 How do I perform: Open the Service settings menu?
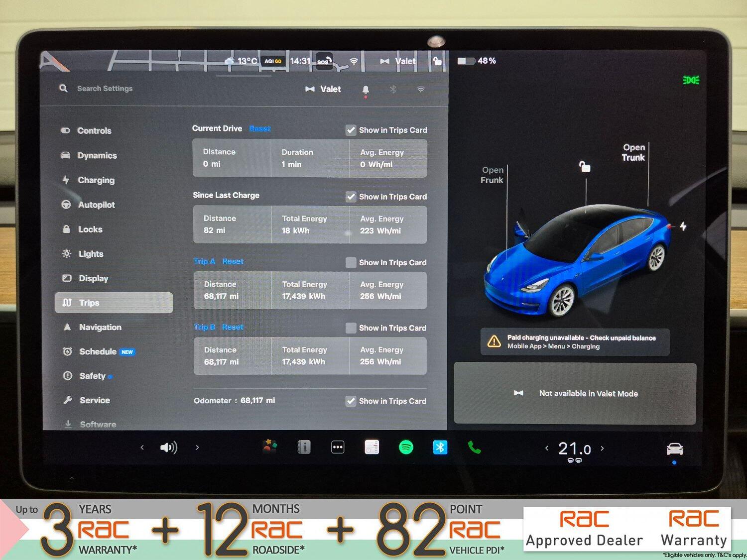[x=87, y=400]
